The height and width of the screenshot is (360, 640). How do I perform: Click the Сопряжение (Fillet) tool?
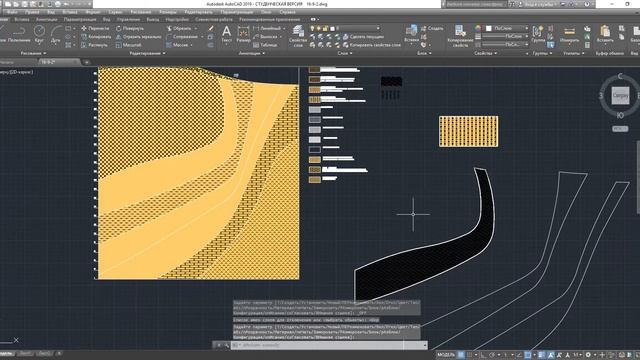point(182,37)
